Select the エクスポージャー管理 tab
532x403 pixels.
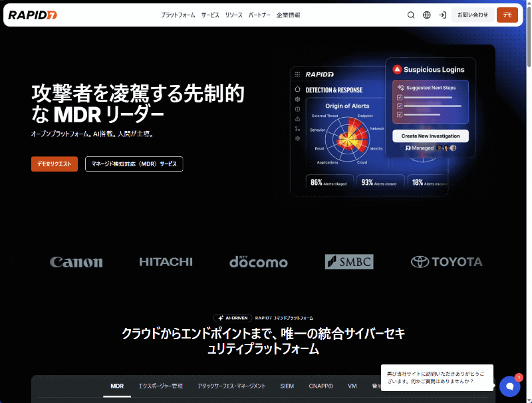point(160,386)
